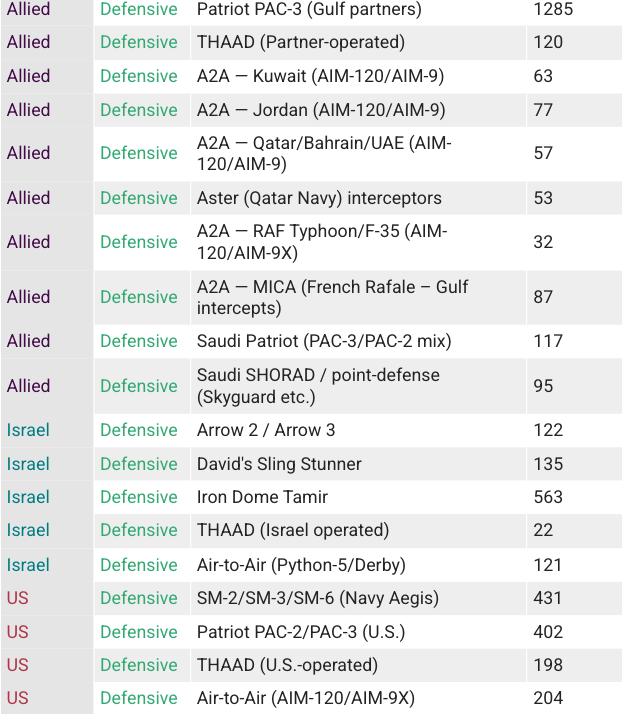Select the Arrow 2 / Arrow 3 cell
The height and width of the screenshot is (714, 622).
tap(266, 430)
